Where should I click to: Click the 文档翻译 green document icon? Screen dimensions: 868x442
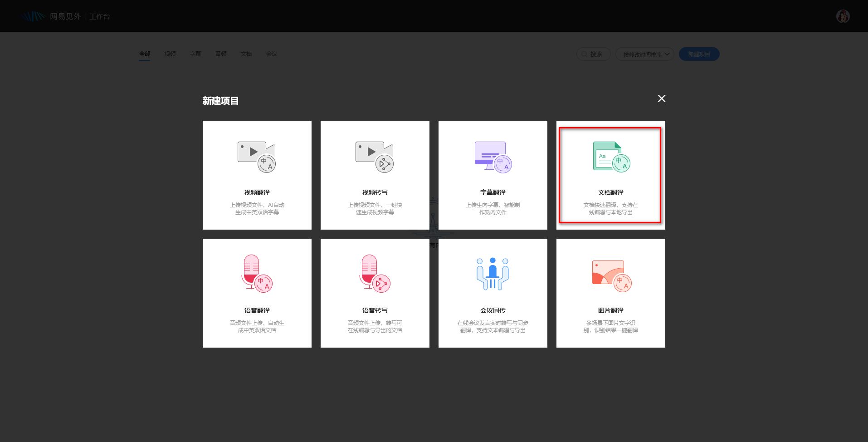point(611,157)
